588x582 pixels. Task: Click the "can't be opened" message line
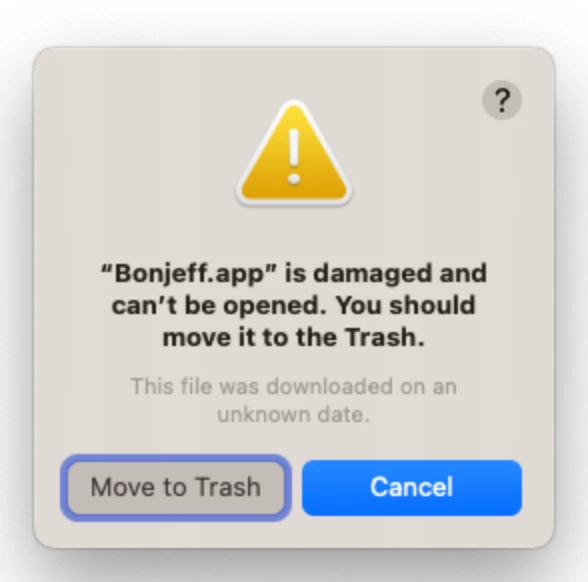click(219, 306)
